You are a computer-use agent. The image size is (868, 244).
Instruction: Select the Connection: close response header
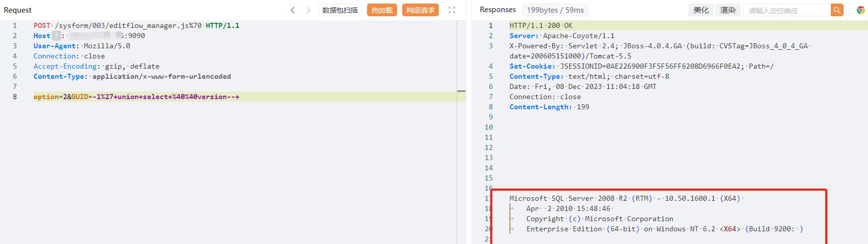tap(545, 97)
